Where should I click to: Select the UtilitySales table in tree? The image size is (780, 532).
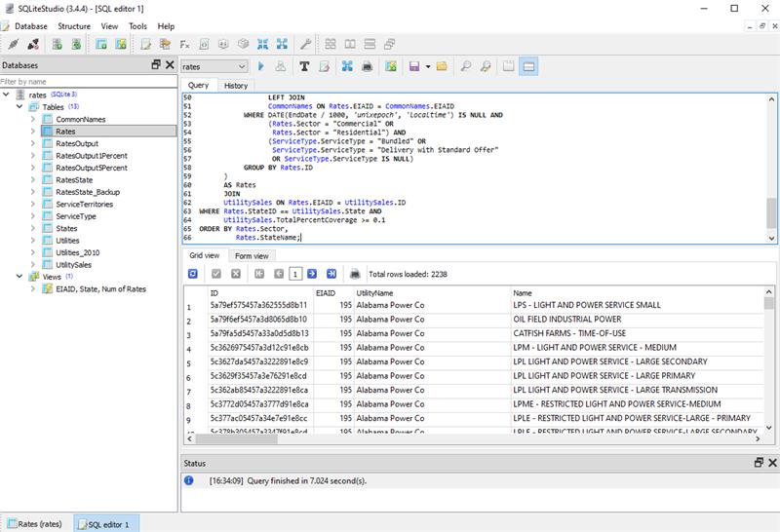pyautogui.click(x=74, y=264)
